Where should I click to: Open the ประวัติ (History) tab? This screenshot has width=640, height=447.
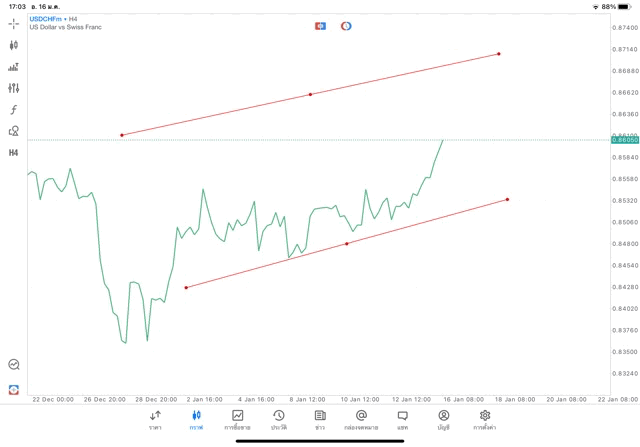(x=278, y=419)
